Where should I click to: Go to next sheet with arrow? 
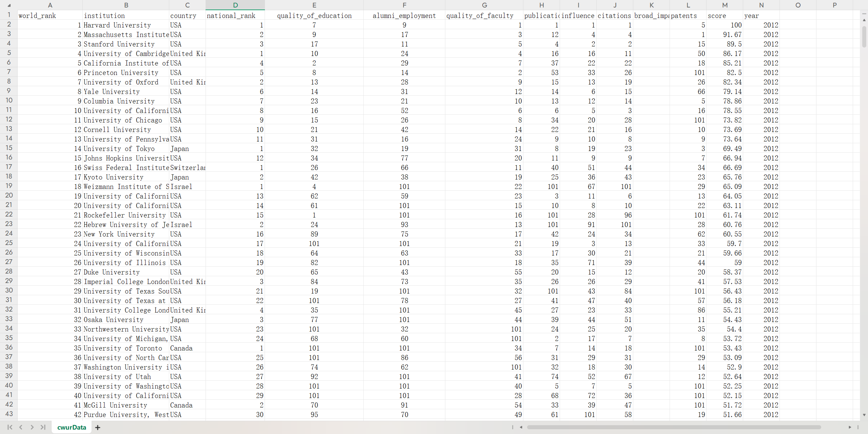32,427
